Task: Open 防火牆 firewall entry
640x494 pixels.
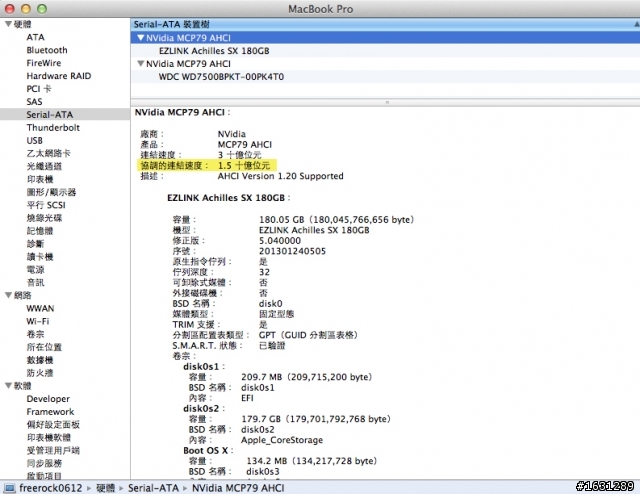Action: (40, 373)
